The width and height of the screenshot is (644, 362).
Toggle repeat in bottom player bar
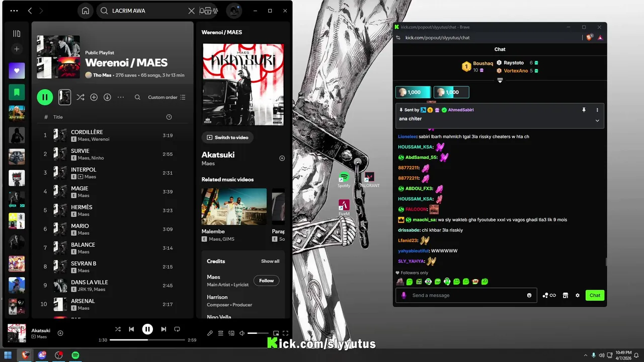[177, 329]
